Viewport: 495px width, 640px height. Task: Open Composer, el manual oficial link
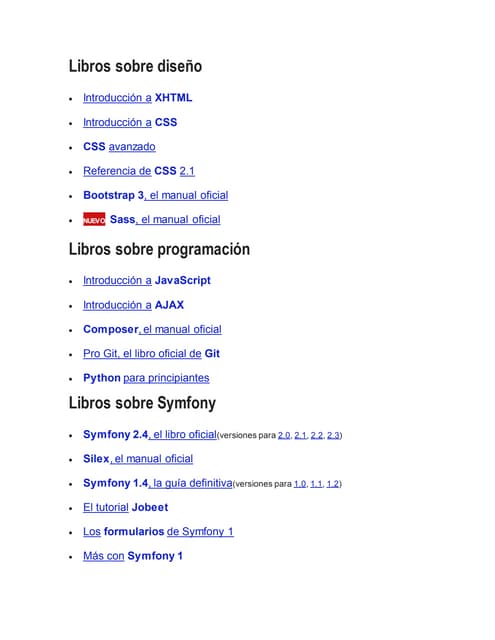click(x=152, y=329)
